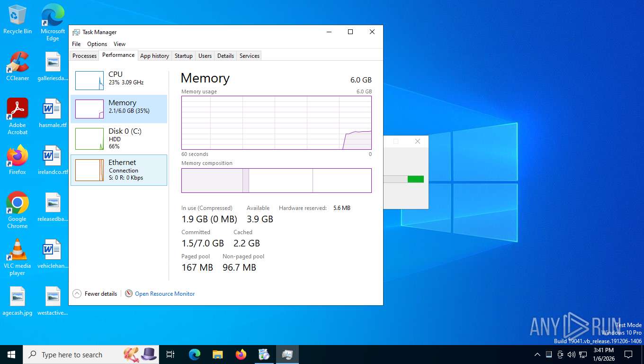Click the Memory composition bar
The width and height of the screenshot is (644, 364).
coord(277,181)
